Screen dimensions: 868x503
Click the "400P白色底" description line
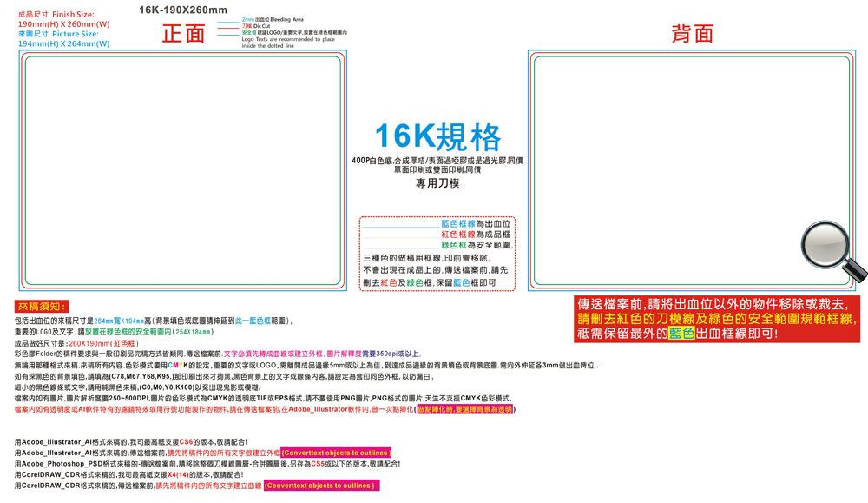[x=437, y=161]
